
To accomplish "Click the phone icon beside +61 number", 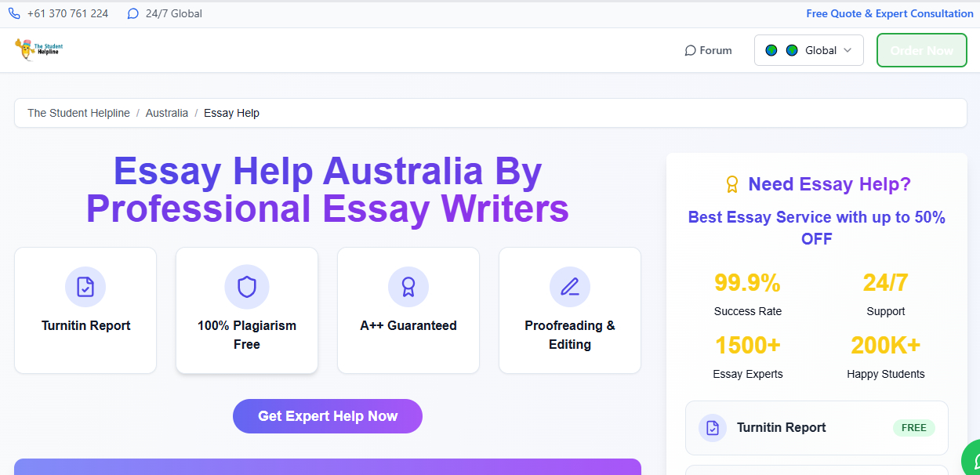I will tap(14, 13).
